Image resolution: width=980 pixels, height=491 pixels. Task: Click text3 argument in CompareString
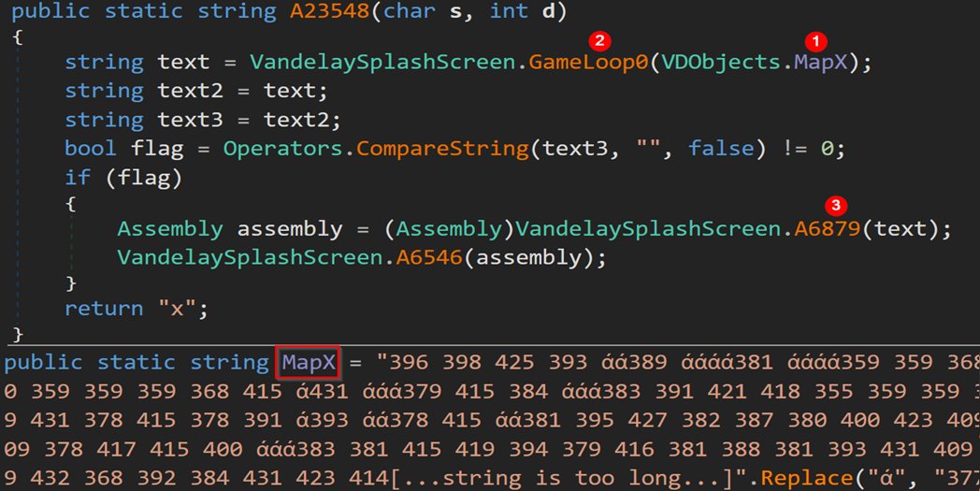(x=575, y=149)
